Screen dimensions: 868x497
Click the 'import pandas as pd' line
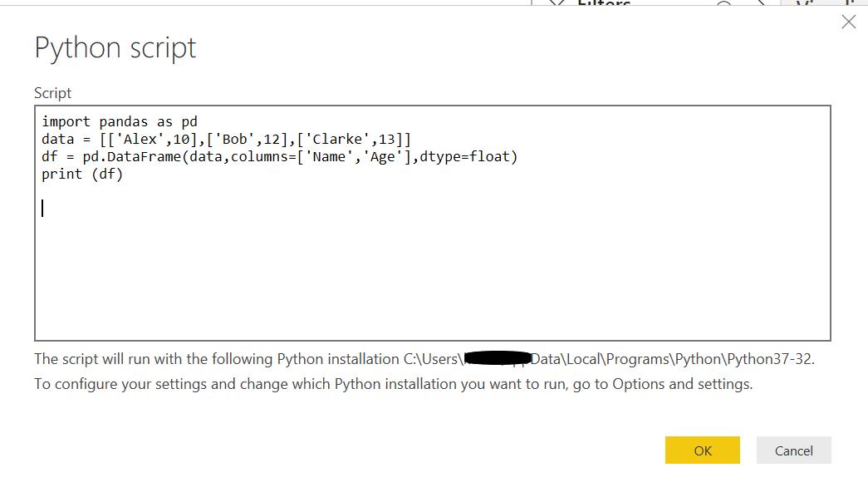point(119,121)
